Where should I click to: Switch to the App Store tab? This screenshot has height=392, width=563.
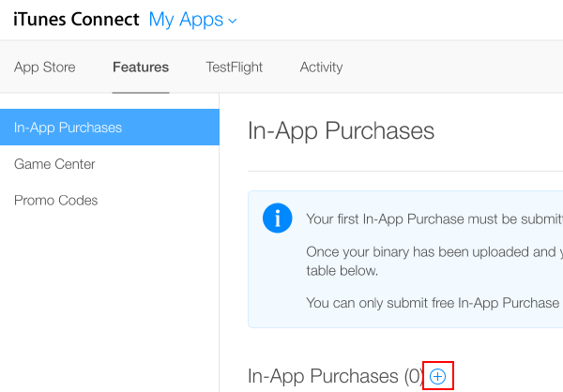tap(44, 67)
